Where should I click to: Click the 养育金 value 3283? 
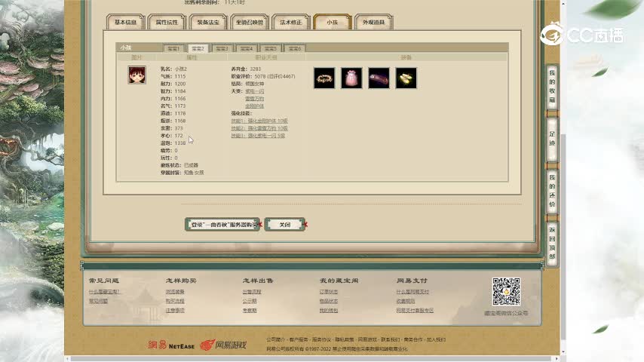255,69
